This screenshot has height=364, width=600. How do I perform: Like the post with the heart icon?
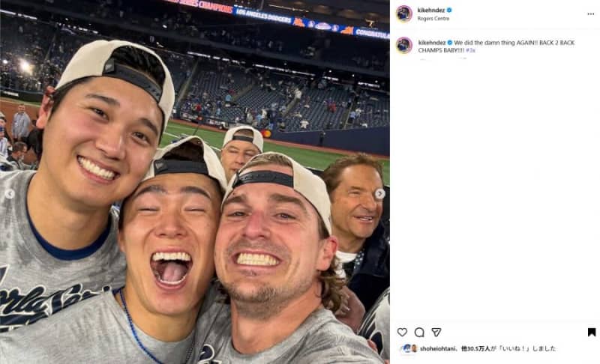pos(403,332)
